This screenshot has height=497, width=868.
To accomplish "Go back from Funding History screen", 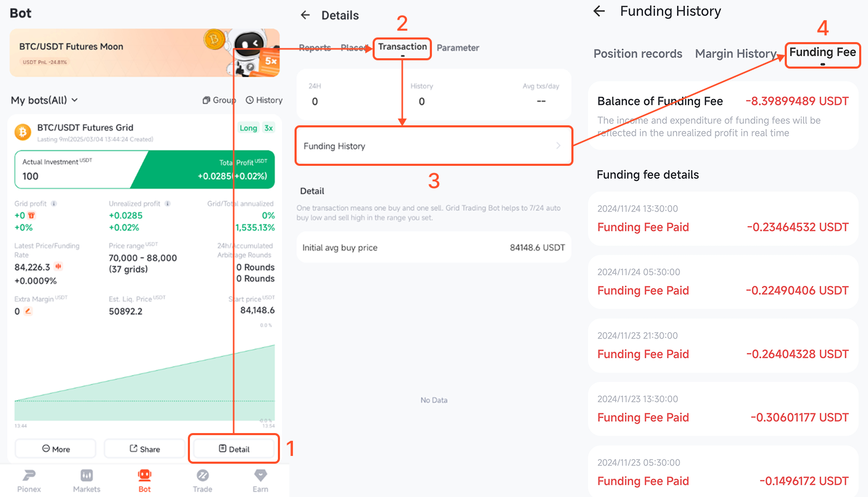I will 599,11.
